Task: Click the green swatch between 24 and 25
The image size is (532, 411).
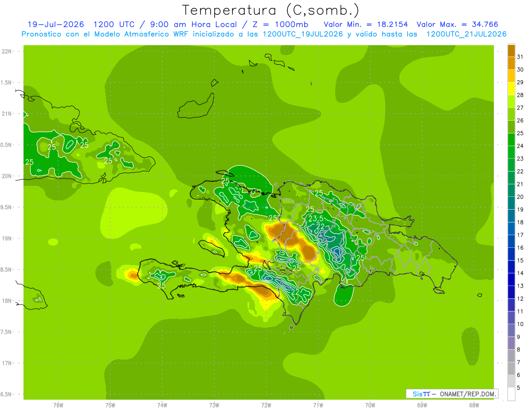Action: coord(511,140)
